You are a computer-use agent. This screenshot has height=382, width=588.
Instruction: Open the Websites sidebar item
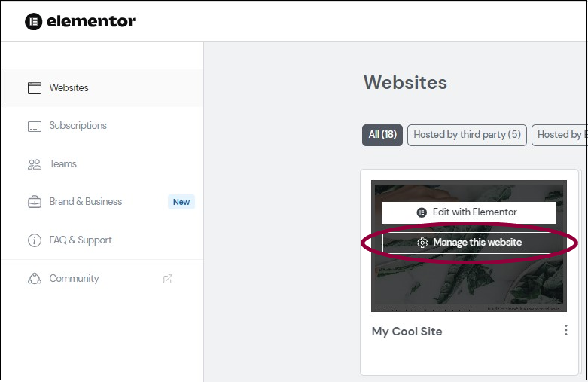(x=102, y=88)
